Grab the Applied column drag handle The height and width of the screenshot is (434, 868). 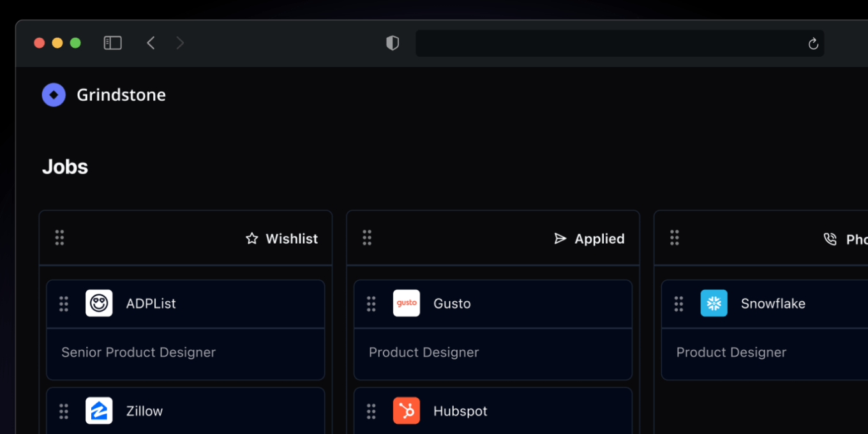tap(367, 238)
